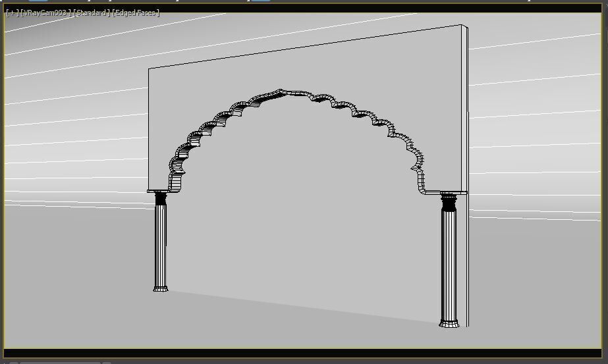Open the Standard shading quality menu
Screen dimensions: 608x364
(x=92, y=13)
